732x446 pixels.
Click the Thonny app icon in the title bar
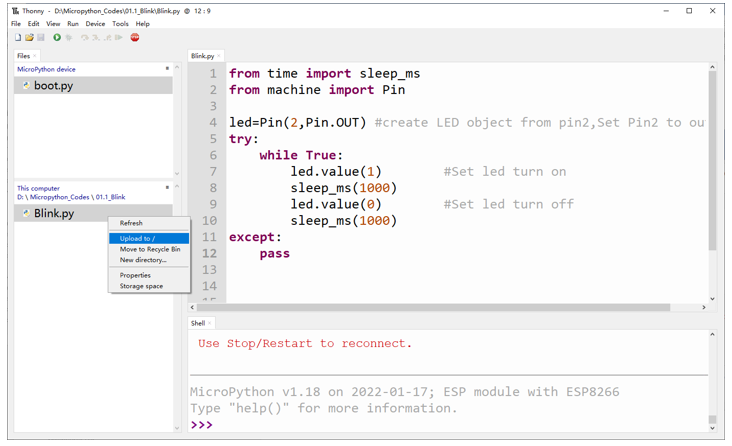[x=15, y=11]
